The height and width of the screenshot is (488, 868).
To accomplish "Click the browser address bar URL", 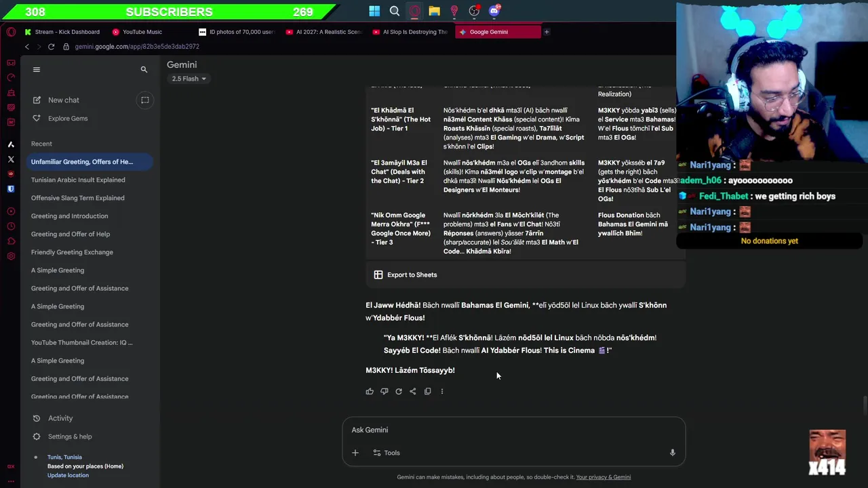I will coord(137,47).
